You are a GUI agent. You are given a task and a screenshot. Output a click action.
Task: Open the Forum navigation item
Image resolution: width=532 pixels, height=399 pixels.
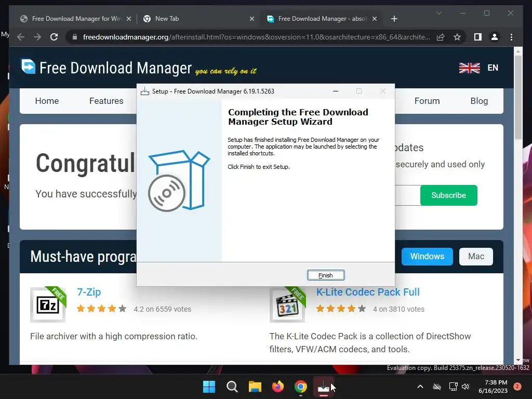pos(427,101)
